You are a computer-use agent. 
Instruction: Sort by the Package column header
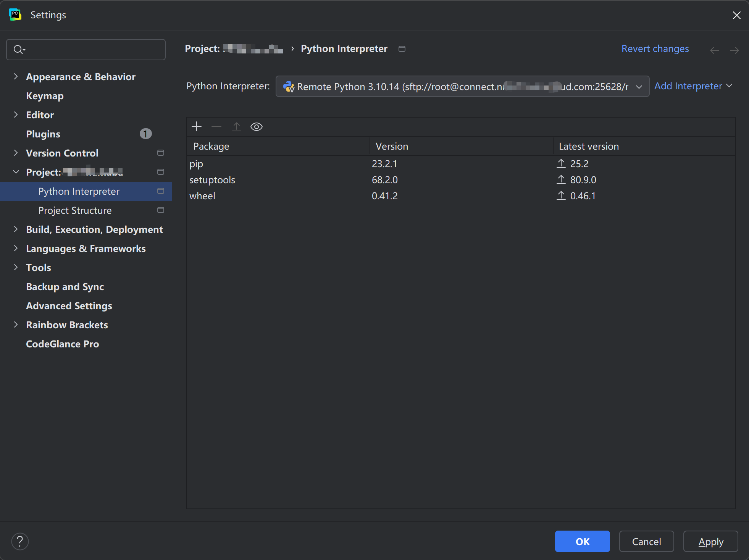coord(278,146)
